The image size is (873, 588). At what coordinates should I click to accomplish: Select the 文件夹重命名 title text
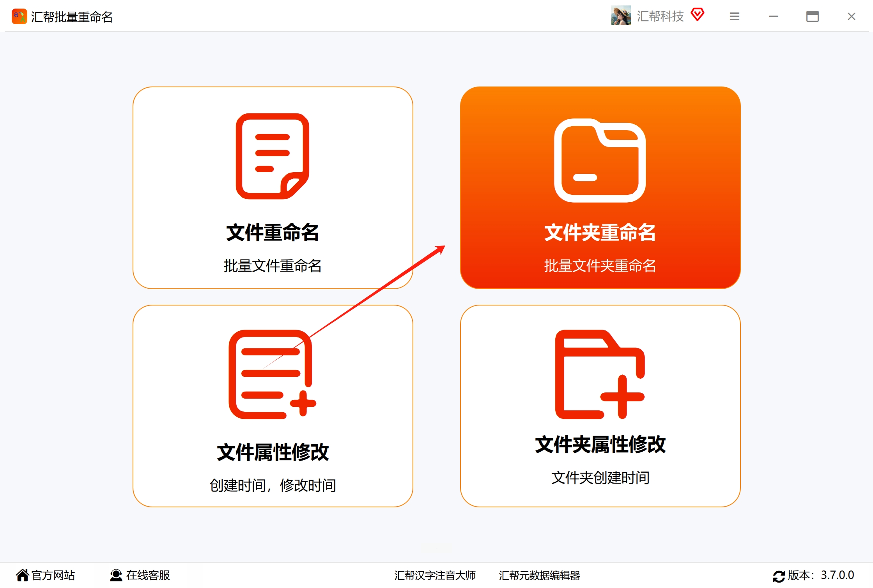tap(600, 233)
